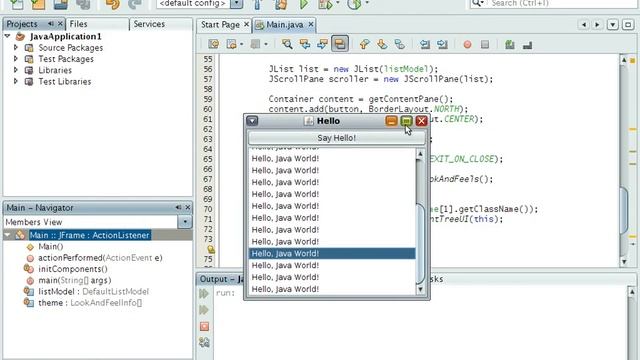640x360 pixels.
Task: Expand the Libraries node
Action: point(16,70)
